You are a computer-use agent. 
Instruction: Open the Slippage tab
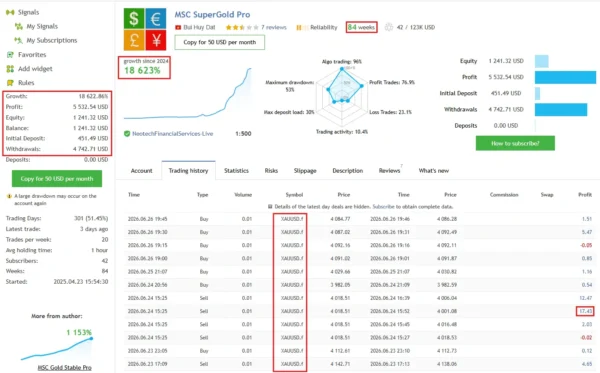coord(305,171)
